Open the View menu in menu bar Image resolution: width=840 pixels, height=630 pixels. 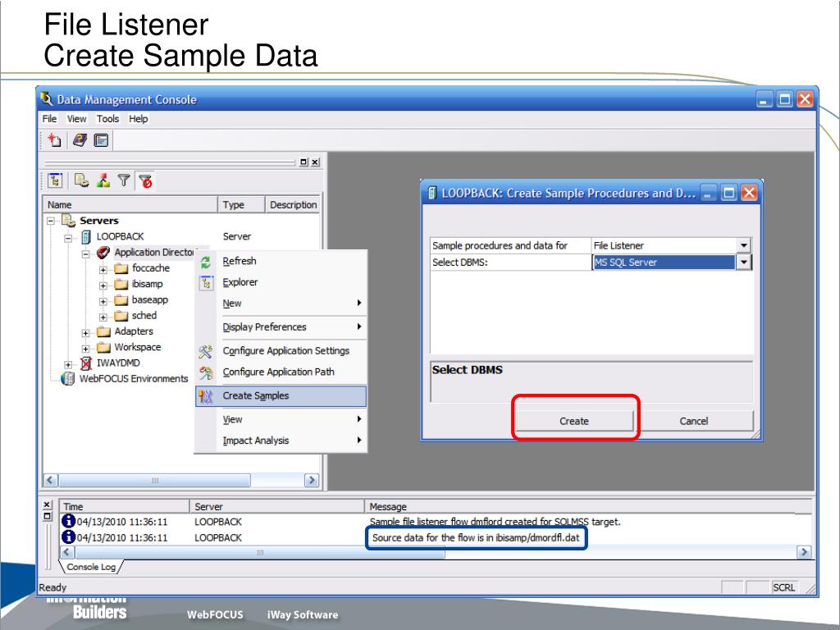click(76, 119)
